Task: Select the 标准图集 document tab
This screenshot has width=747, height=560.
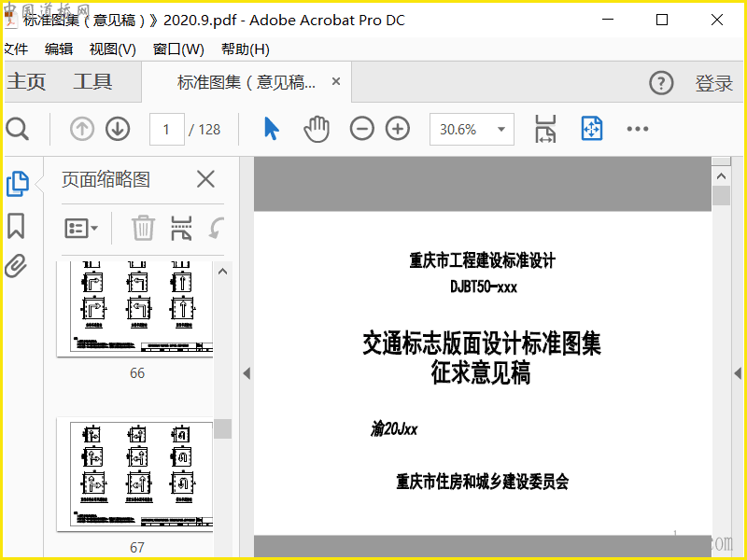Action: point(247,82)
